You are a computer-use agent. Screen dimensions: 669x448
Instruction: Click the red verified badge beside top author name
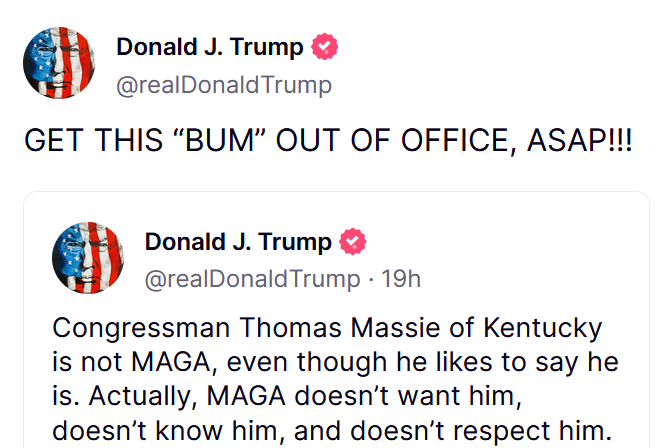(x=324, y=47)
